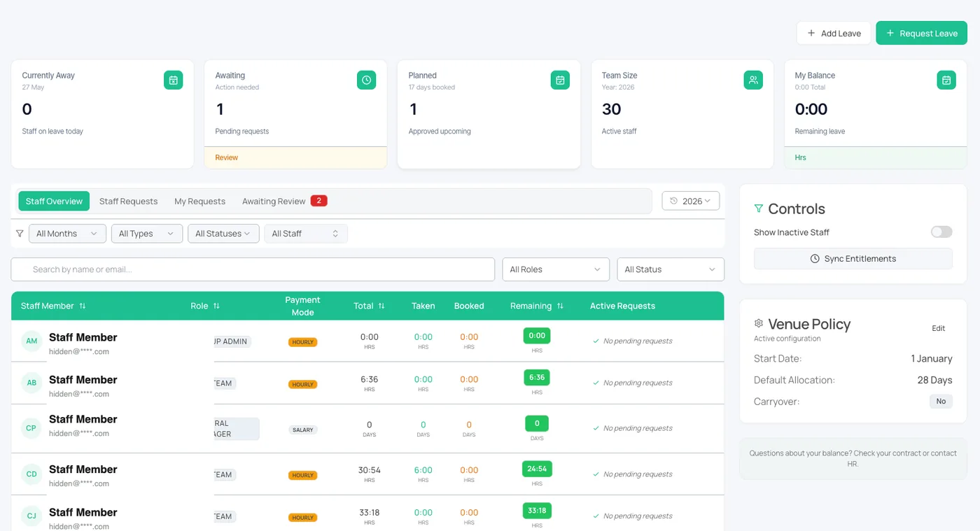Sort by Remaining column arrows
980x531 pixels.
[x=560, y=306]
